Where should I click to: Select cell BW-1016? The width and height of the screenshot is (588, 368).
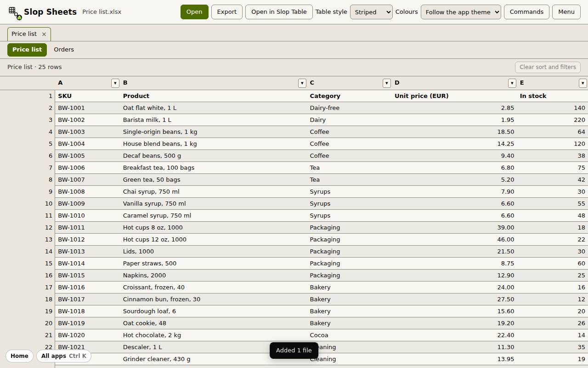pyautogui.click(x=88, y=287)
